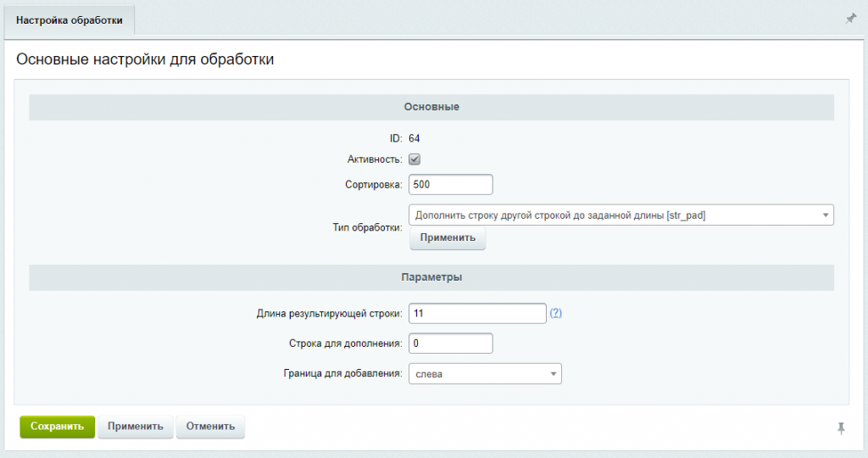Image resolution: width=868 pixels, height=458 pixels.
Task: Click the Тип обработки: field label
Action: (x=368, y=227)
